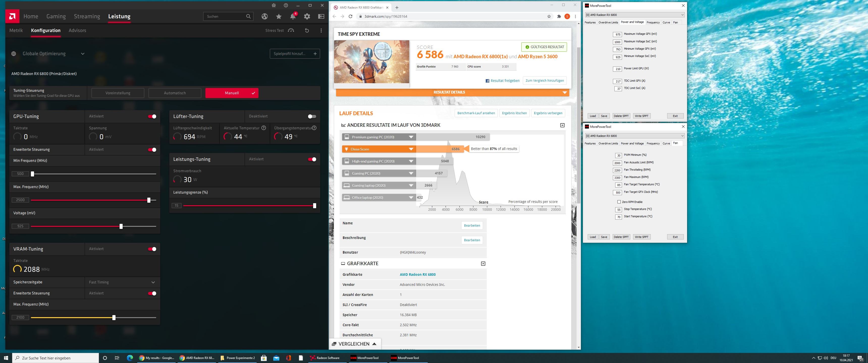Open the Metrik sub-tab
The width and height of the screenshot is (868, 363).
16,30
